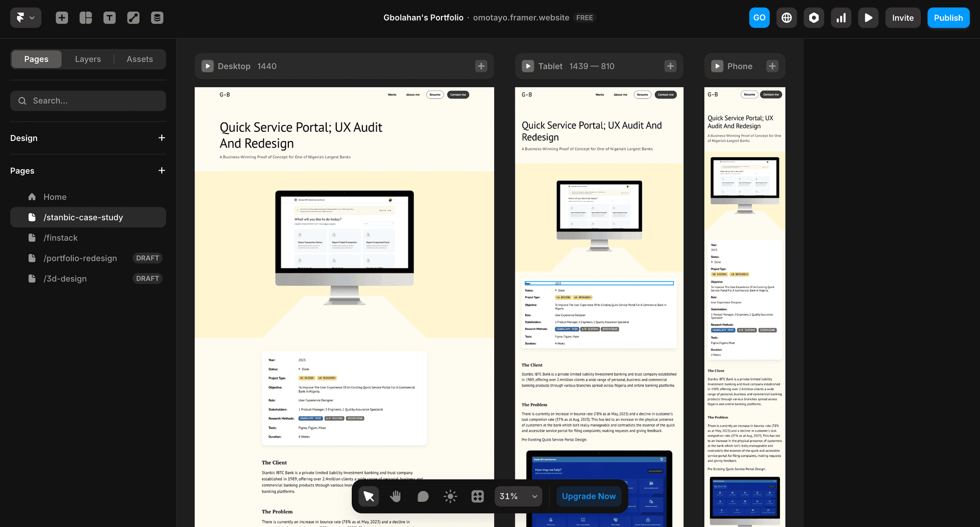Select the hand pan tool

point(396,496)
